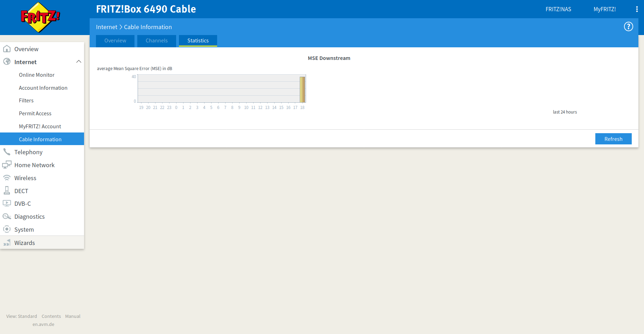644x334 pixels.
Task: Switch to the Channels tab
Action: click(157, 41)
